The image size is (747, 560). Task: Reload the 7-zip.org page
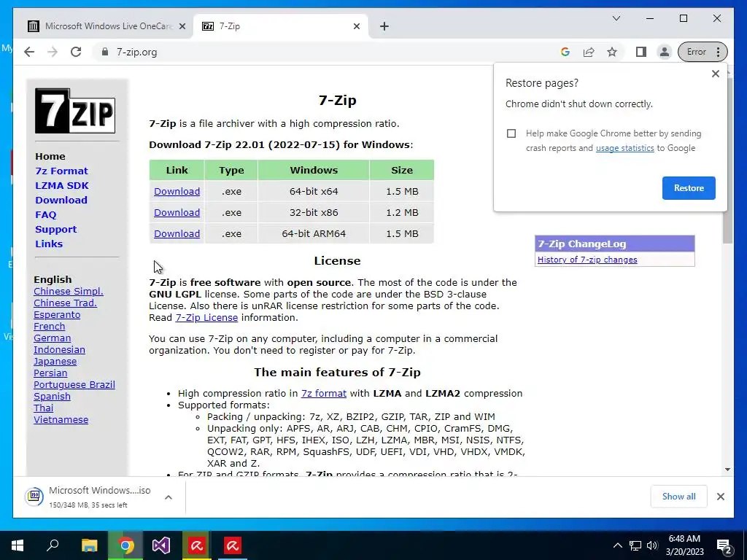(x=76, y=52)
